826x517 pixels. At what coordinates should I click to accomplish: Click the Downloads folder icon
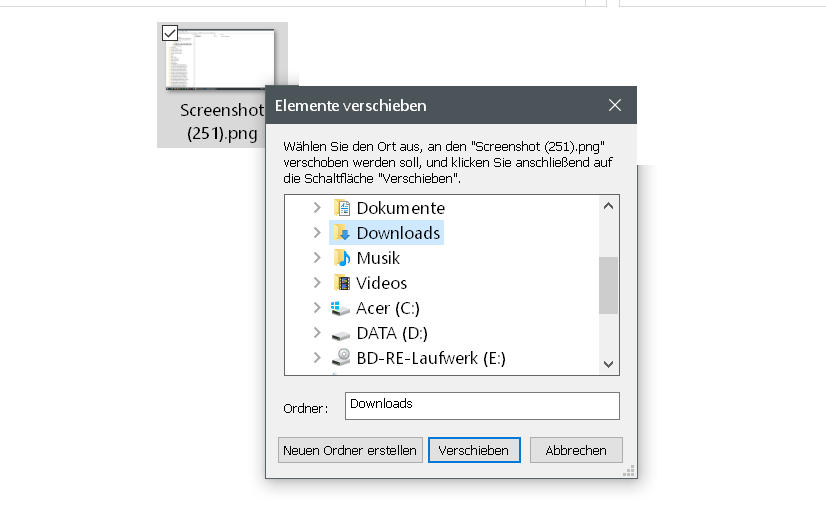(x=342, y=233)
